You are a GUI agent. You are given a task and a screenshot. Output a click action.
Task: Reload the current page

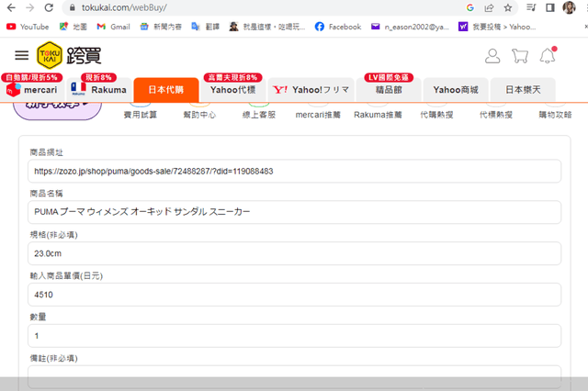[49, 7]
